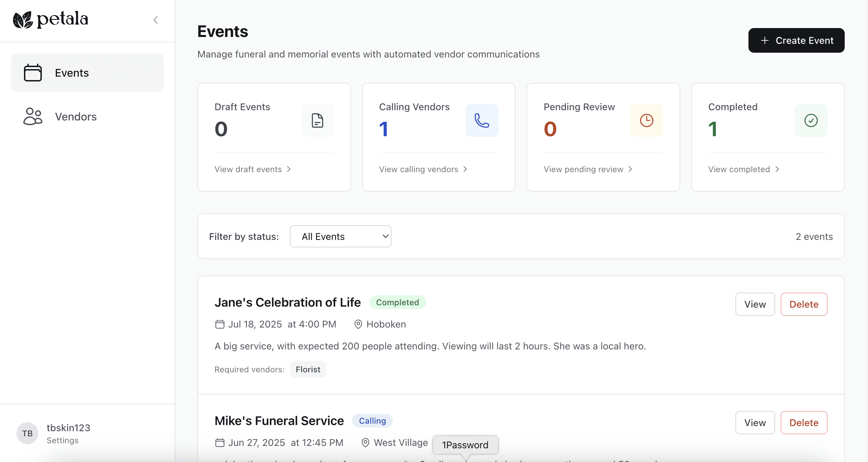Click the Calling status badge
The height and width of the screenshot is (462, 868).
click(372, 421)
